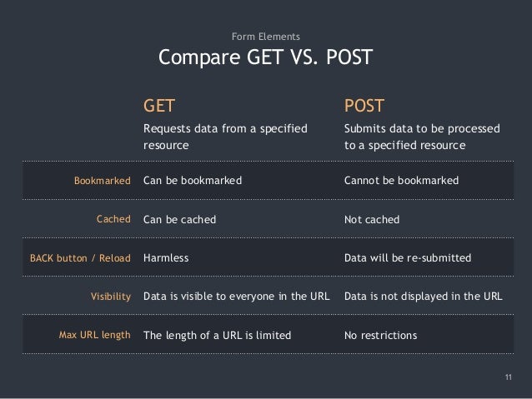The height and width of the screenshot is (399, 532).
Task: Select the "Can be bookmarked" cell
Action: pyautogui.click(x=193, y=180)
